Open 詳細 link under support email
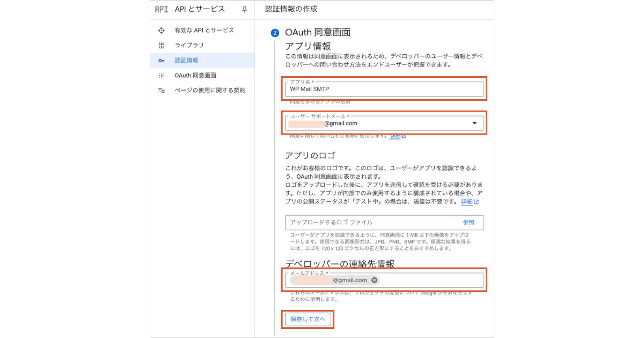The image size is (644, 338). pyautogui.click(x=397, y=136)
